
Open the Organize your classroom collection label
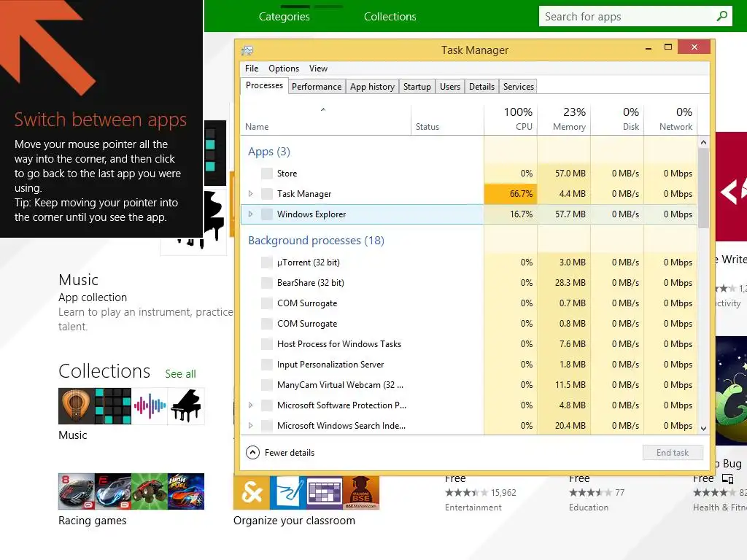[294, 521]
